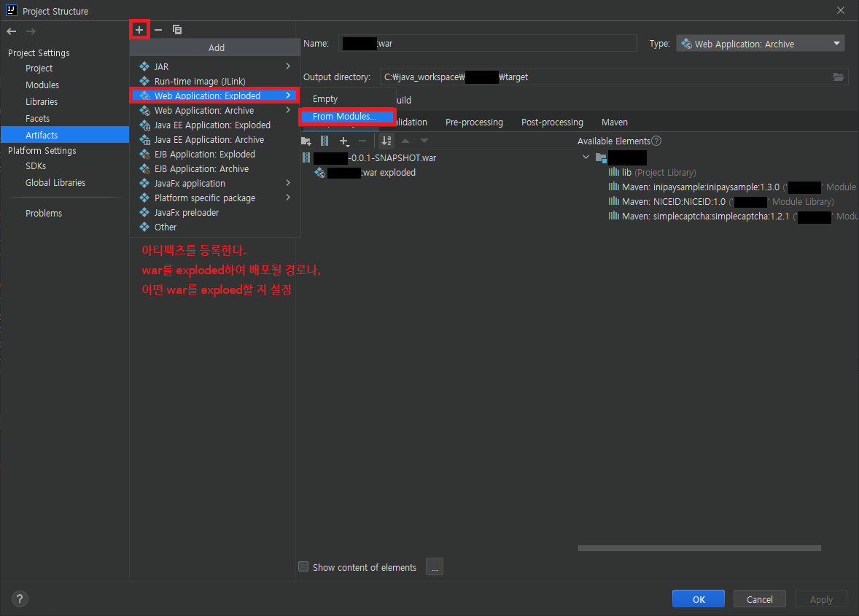The height and width of the screenshot is (616, 859).
Task: Click the Move Down arrow icon
Action: point(424,141)
